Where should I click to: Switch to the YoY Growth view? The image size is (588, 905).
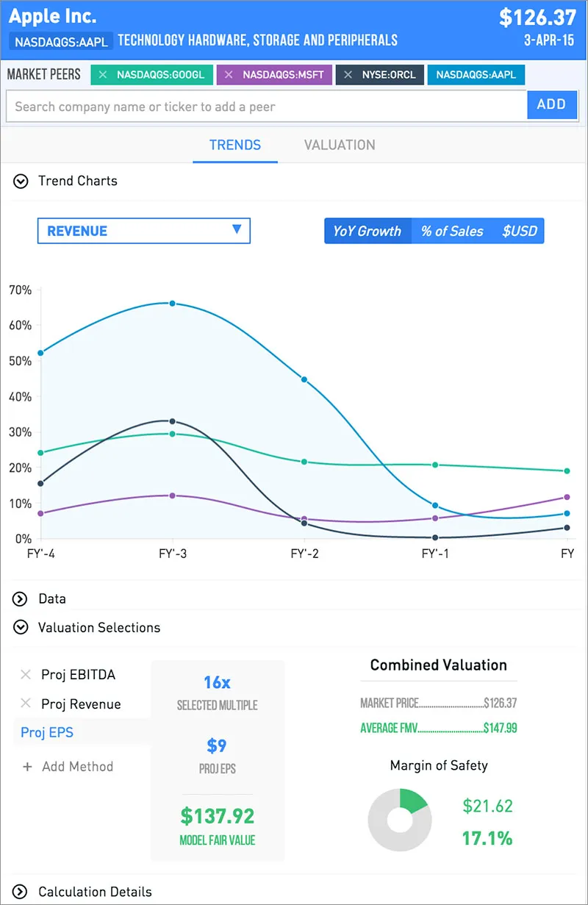coord(367,230)
